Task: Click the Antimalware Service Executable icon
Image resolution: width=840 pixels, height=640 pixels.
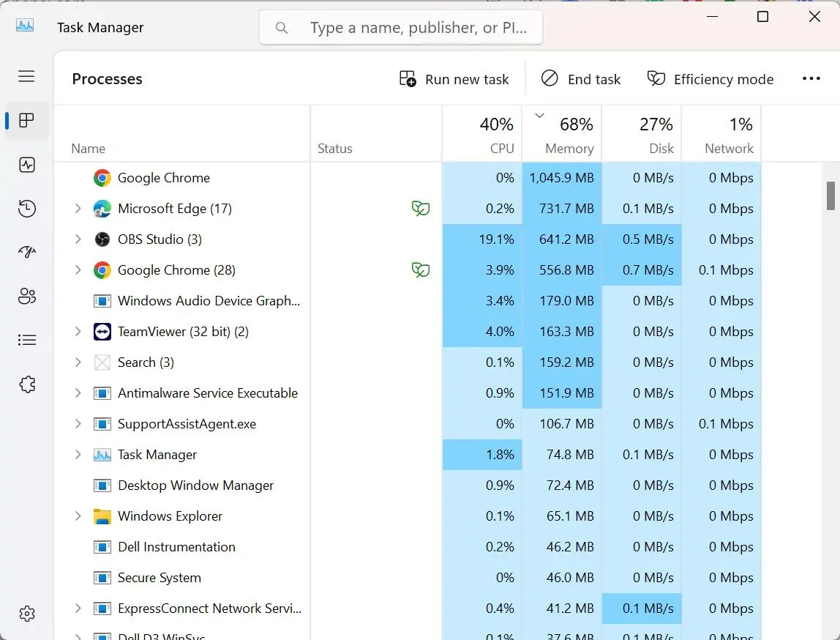Action: click(102, 393)
